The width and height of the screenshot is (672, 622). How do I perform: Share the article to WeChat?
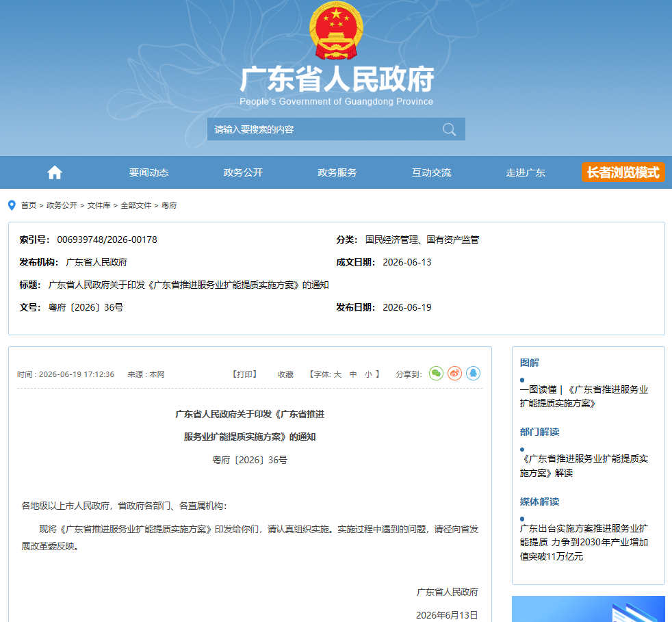436,374
